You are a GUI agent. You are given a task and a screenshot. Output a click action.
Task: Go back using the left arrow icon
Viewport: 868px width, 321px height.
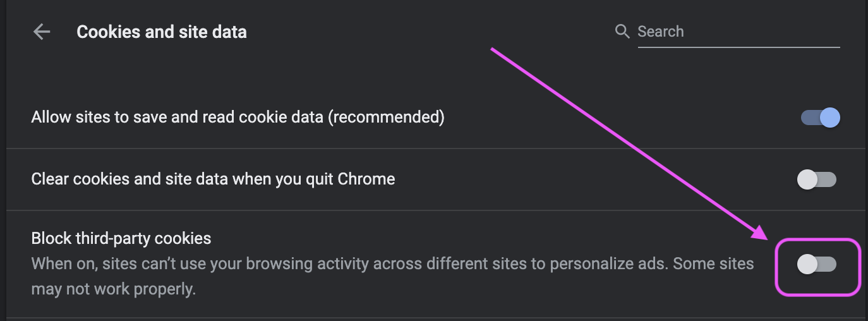[42, 32]
